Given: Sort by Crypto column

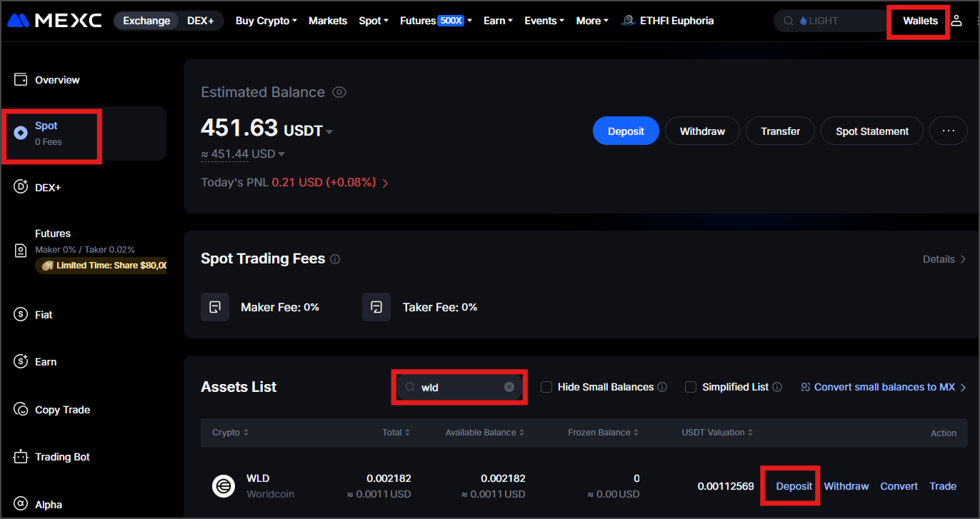Looking at the screenshot, I should [x=230, y=433].
